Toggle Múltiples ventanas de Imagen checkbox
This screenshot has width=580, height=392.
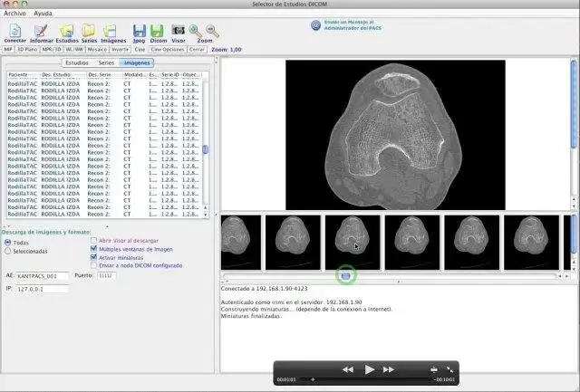tap(94, 249)
